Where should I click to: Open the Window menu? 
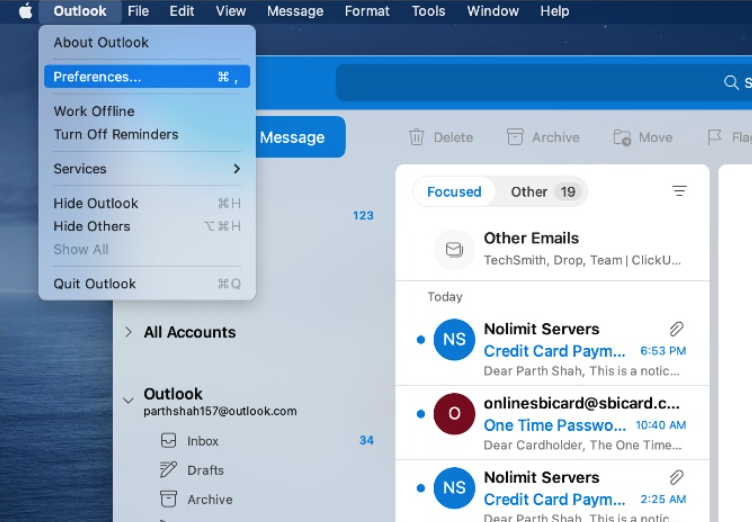tap(493, 11)
